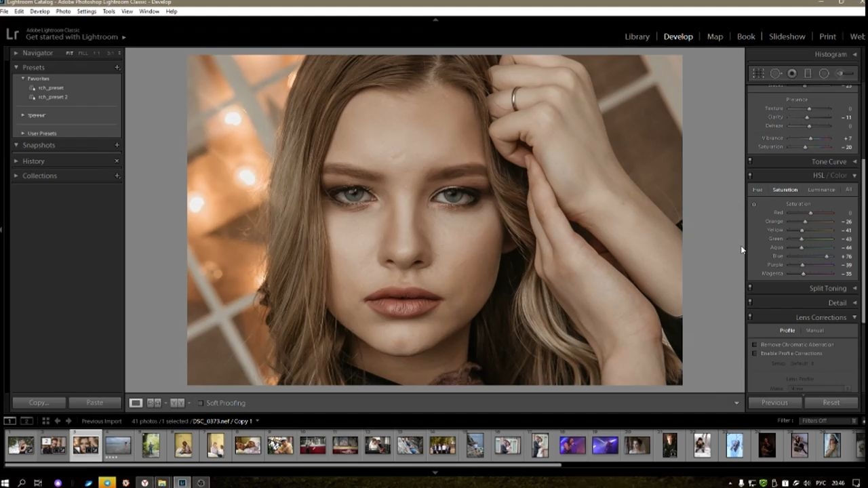Select the four-star landscape filmstrip thumbnail
The image size is (868, 488).
point(118,445)
